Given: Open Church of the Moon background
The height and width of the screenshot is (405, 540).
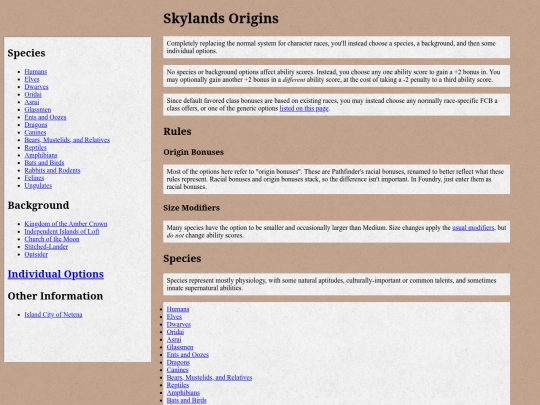Looking at the screenshot, I should 52,239.
